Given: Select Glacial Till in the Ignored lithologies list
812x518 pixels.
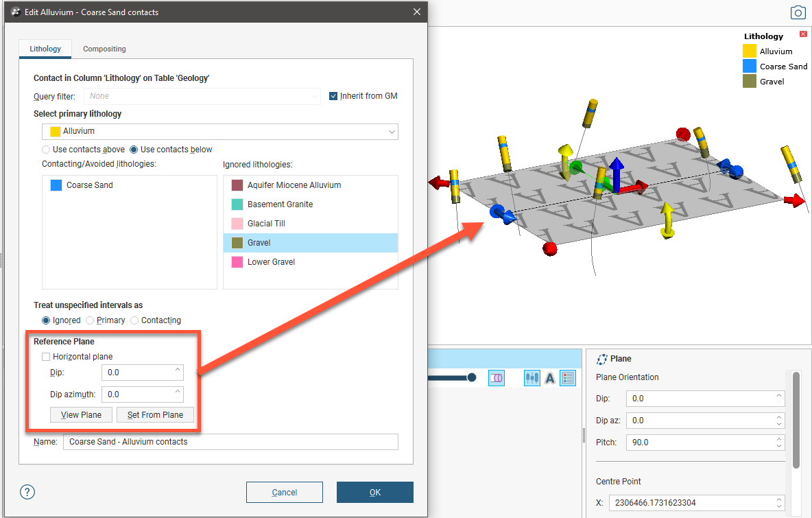Looking at the screenshot, I should click(266, 224).
